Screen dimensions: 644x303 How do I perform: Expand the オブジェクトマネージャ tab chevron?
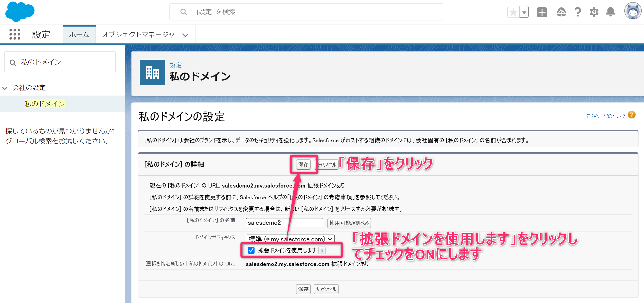coord(185,35)
